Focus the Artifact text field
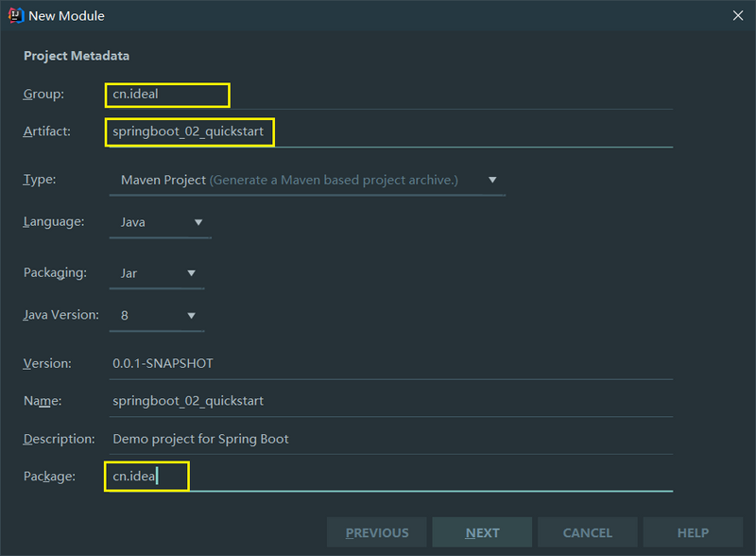Screen dimensions: 756x556 coord(389,131)
